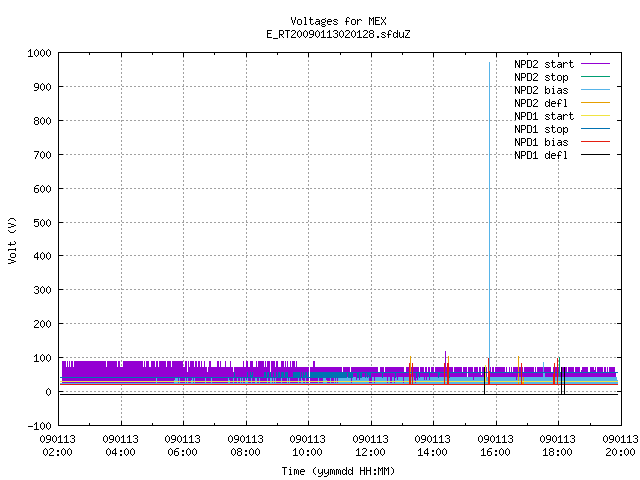Click the 'NPD2 defl' legend label
Viewport: 640px width, 480px height.
pos(541,103)
